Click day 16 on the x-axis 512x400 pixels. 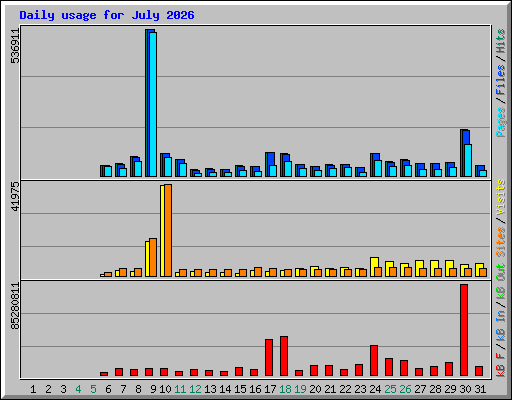pyautogui.click(x=255, y=389)
